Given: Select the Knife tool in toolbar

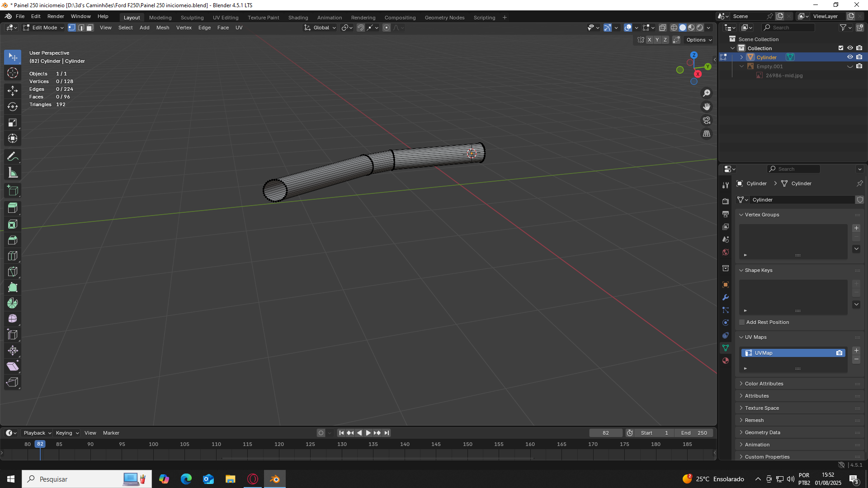Looking at the screenshot, I should coord(13,272).
